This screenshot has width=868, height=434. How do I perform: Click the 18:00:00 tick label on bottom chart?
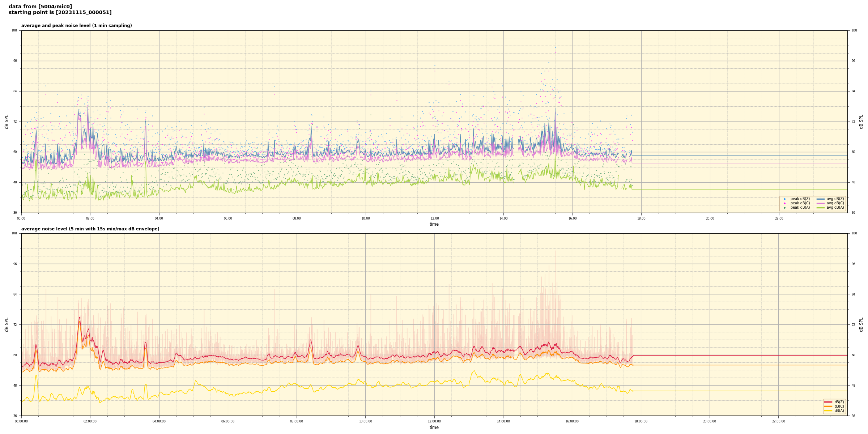pos(641,421)
